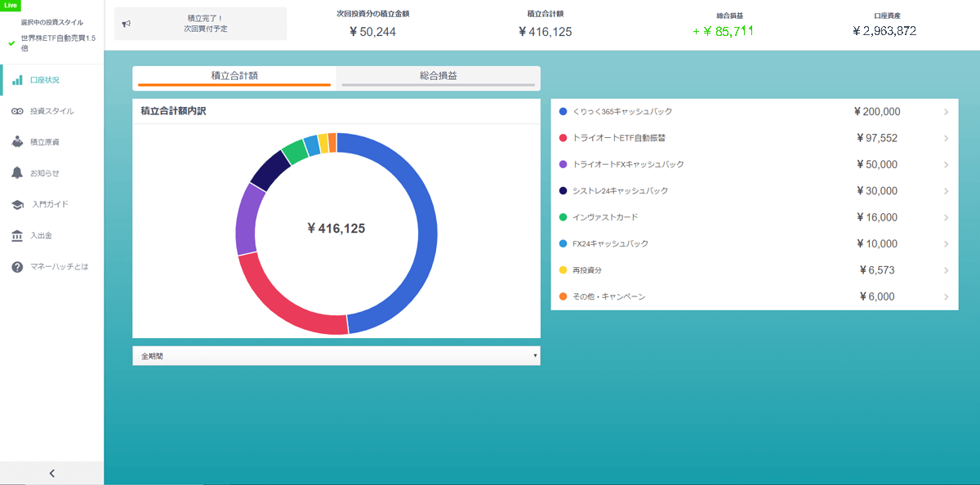
Task: Click the bell icon for お知らせ
Action: pos(17,173)
